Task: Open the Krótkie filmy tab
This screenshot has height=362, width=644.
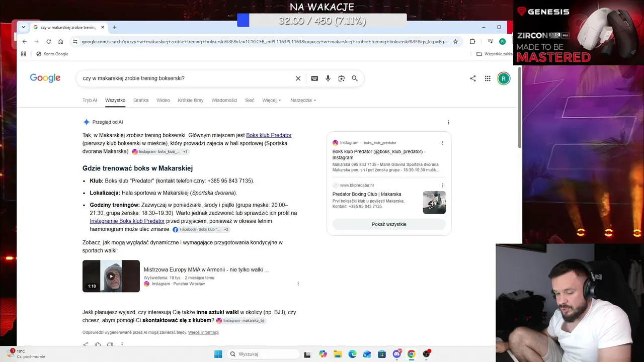Action: (191, 100)
